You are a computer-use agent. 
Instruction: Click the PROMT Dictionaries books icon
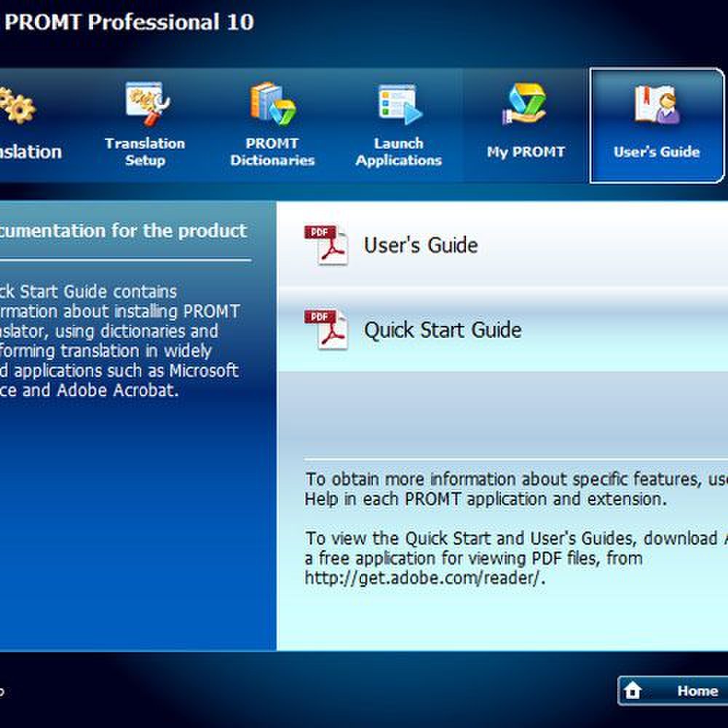point(273,104)
